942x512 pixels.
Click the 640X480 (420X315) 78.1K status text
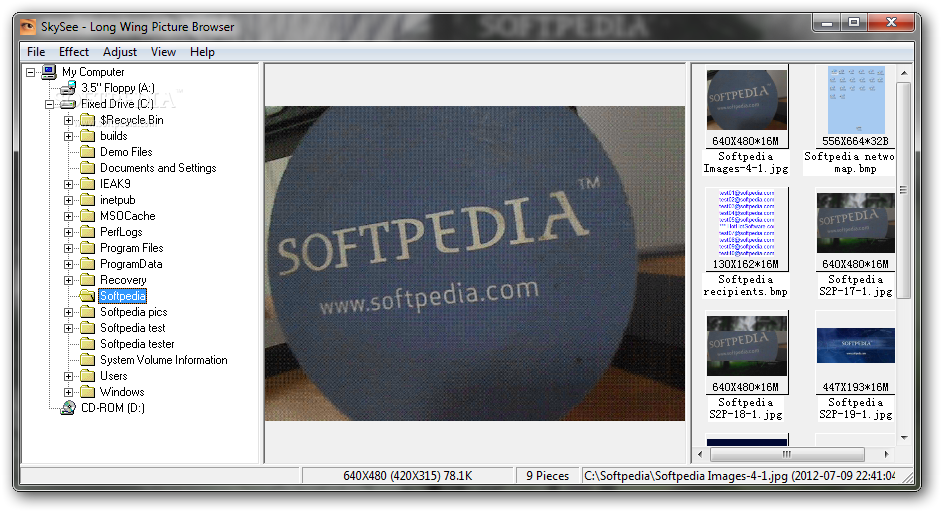407,476
